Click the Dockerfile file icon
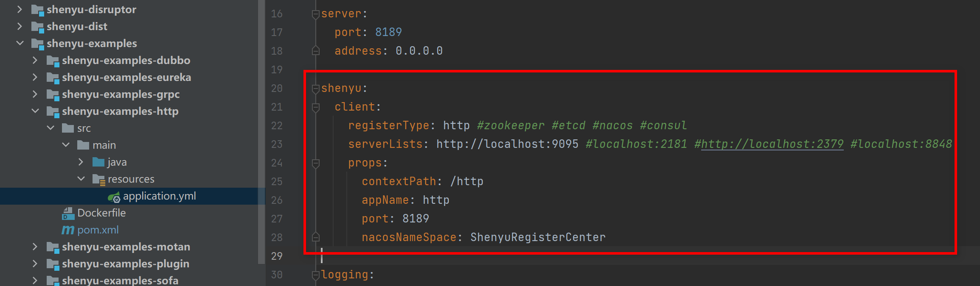980x286 pixels. 68,213
